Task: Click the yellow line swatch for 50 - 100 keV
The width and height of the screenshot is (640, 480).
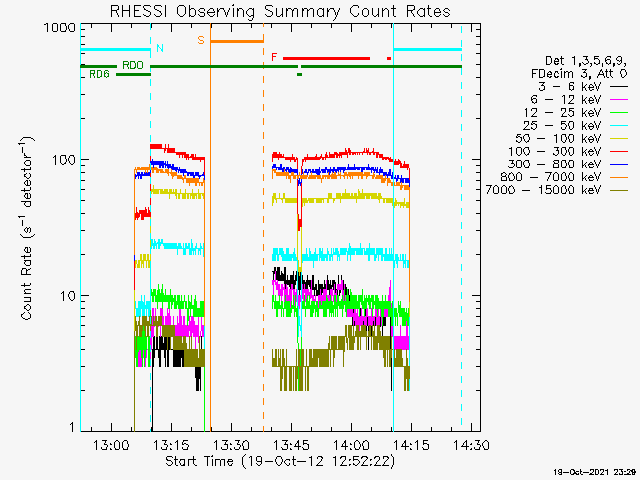Action: pyautogui.click(x=619, y=138)
